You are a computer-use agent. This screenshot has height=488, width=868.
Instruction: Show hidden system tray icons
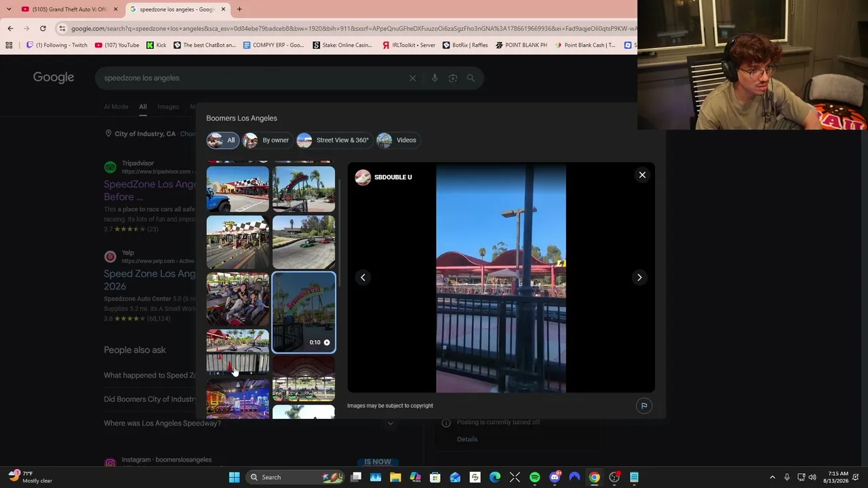coord(772,477)
